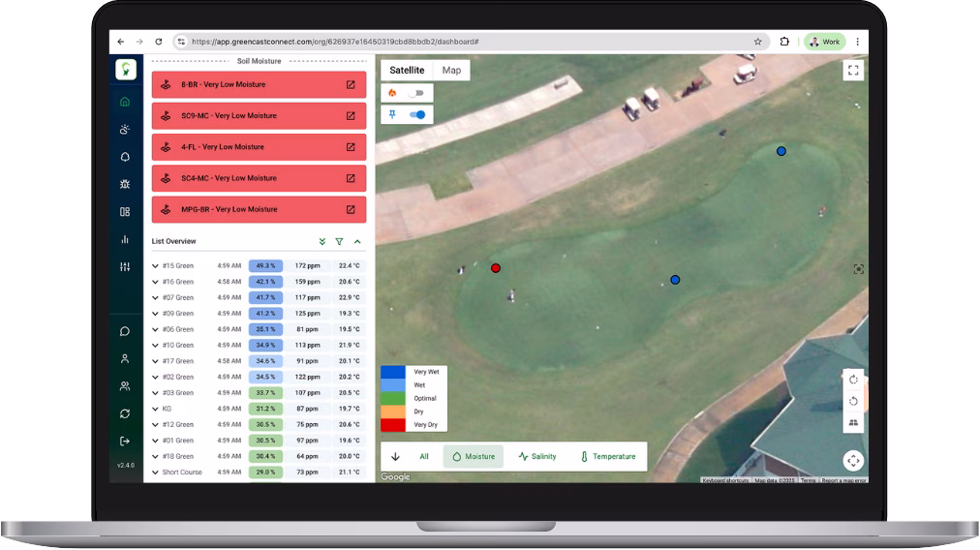Click the Very Dry legend swatch

pos(393,425)
